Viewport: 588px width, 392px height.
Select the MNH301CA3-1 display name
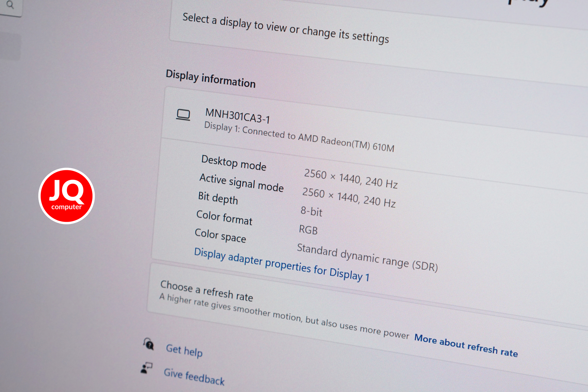click(x=238, y=116)
